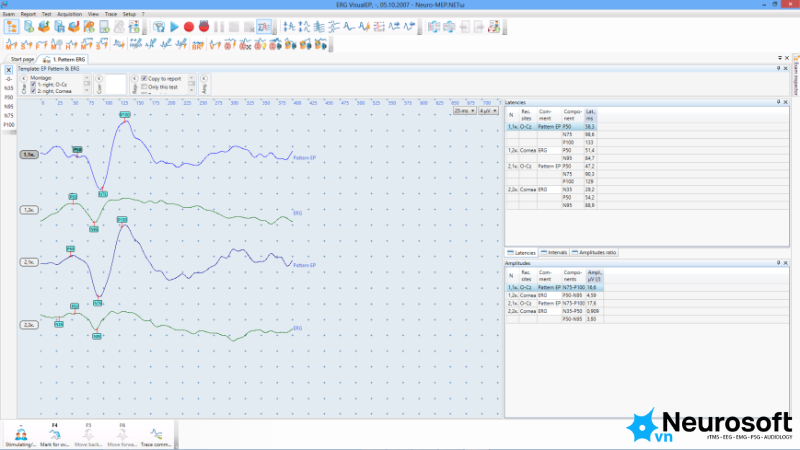Click the red Record button
Screen dimensions: 800x450
point(189,27)
